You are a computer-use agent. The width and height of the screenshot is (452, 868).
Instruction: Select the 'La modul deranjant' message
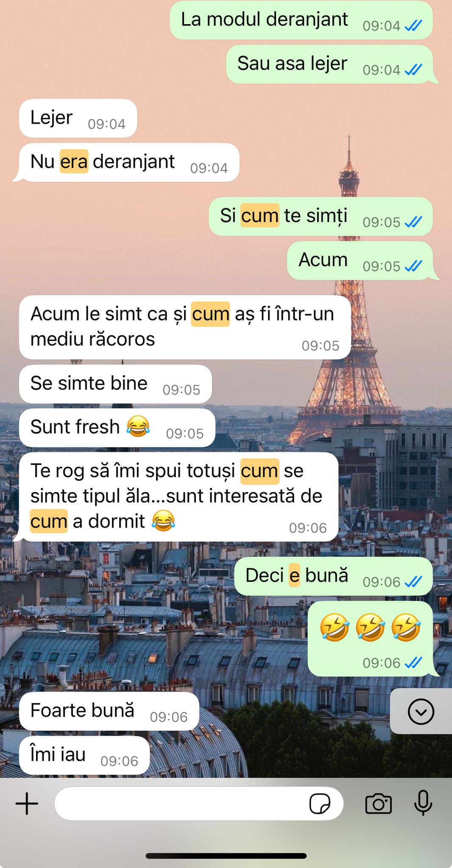(x=301, y=20)
